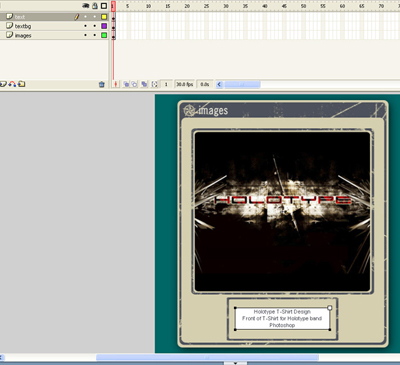Select keyframe 1 of the textbg layer
The image size is (400, 365).
[113, 27]
